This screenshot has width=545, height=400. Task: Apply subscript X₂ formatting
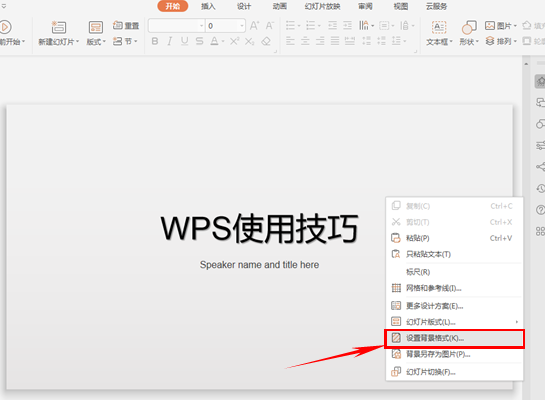[x=249, y=41]
